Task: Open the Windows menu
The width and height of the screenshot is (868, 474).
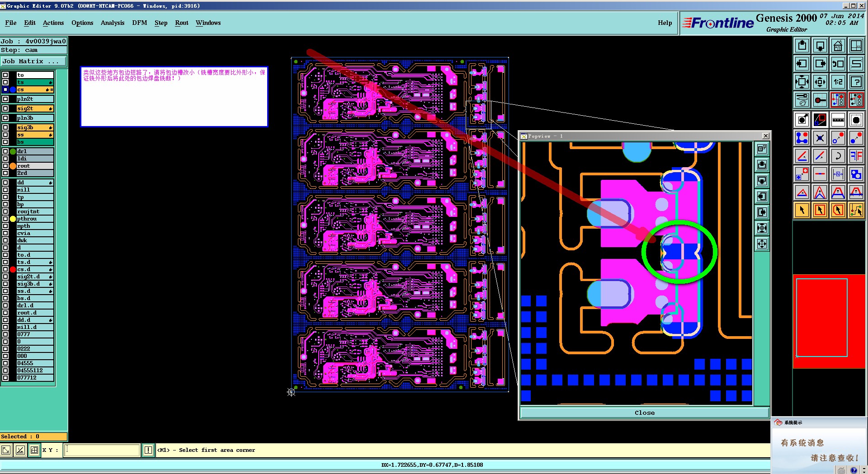Action: tap(208, 23)
